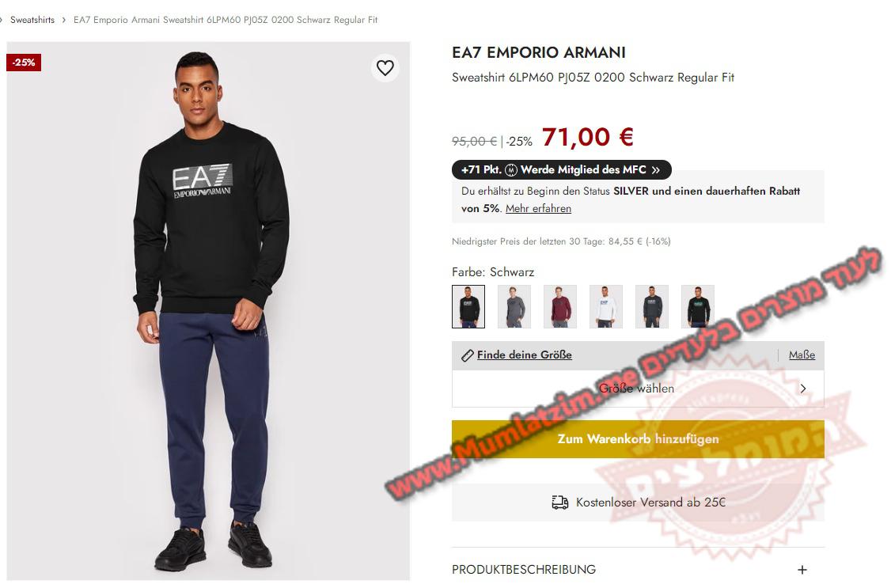Click Zum Warenkorb hinzufügen button

[x=638, y=439]
